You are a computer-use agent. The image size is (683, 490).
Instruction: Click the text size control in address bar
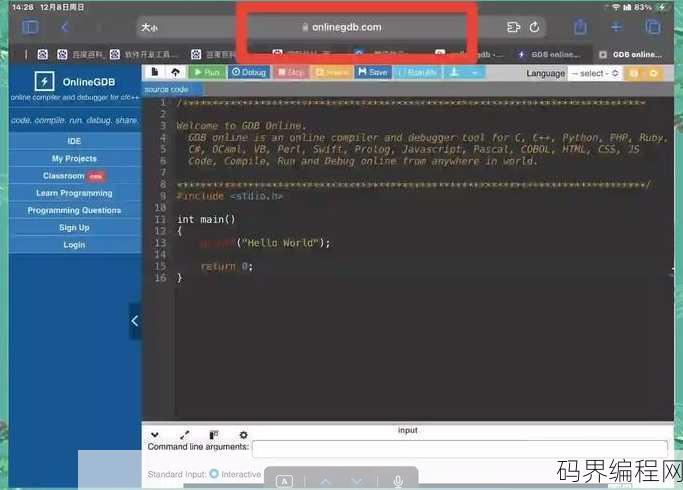tap(149, 27)
